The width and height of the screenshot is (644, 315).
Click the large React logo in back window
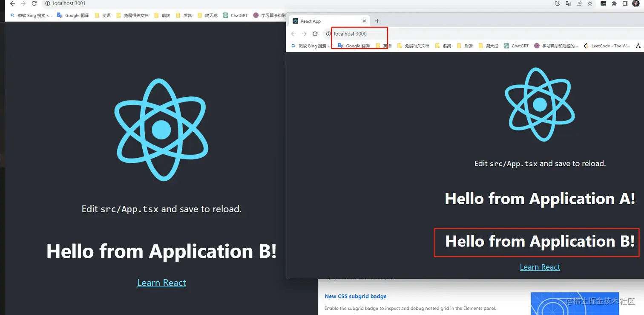[161, 130]
